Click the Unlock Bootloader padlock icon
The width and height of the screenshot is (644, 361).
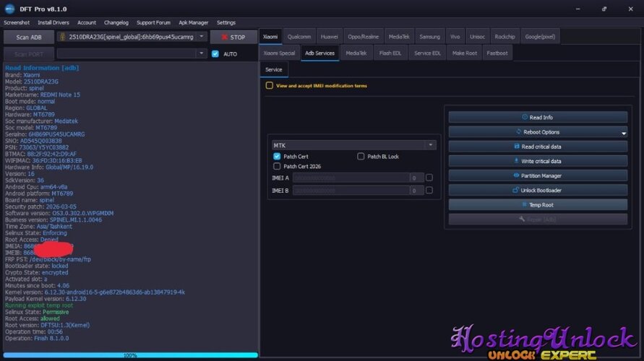click(x=515, y=190)
